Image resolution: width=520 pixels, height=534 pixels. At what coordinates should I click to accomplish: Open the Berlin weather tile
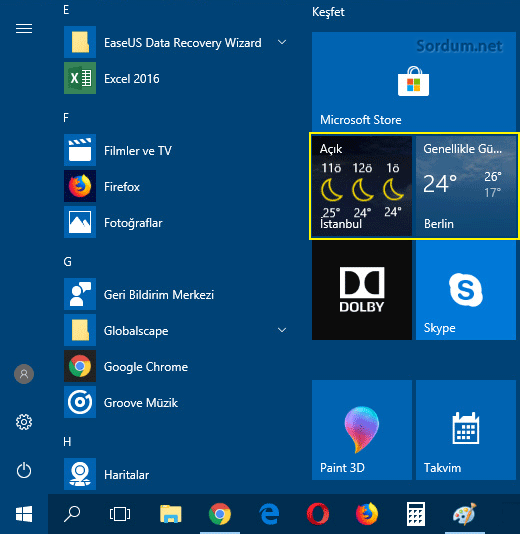(x=466, y=186)
